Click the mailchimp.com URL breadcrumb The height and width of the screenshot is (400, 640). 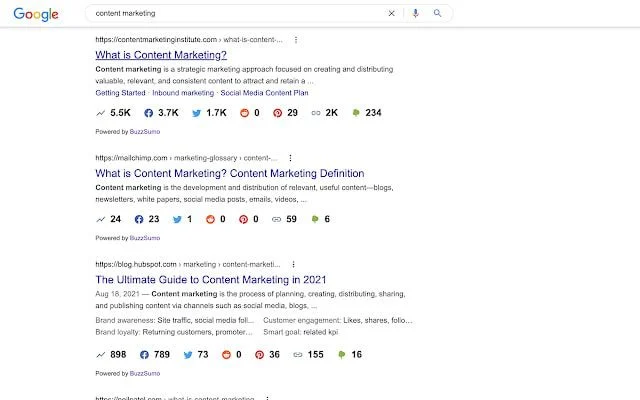click(x=186, y=158)
